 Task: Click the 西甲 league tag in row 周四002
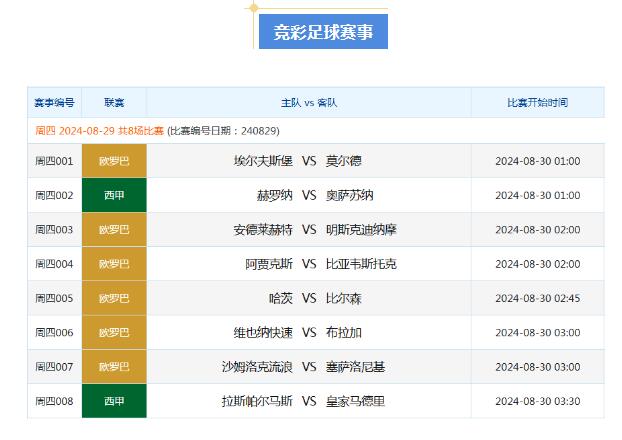point(114,195)
